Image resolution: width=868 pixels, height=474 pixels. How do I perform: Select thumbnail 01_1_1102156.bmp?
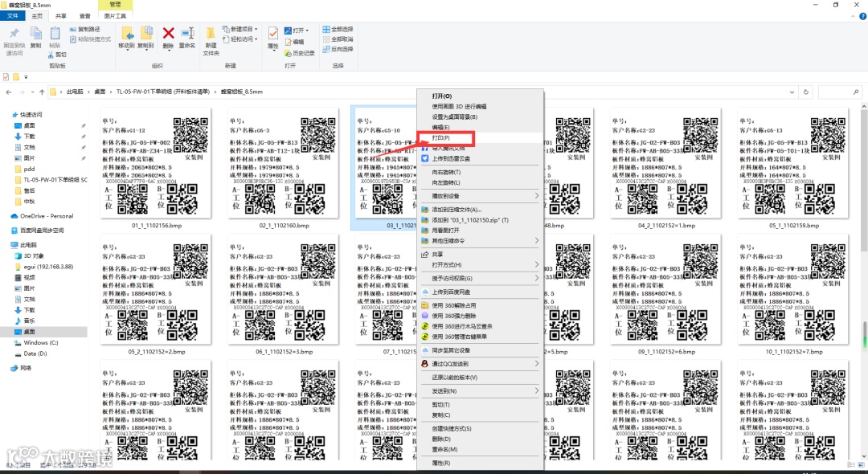[x=157, y=169]
